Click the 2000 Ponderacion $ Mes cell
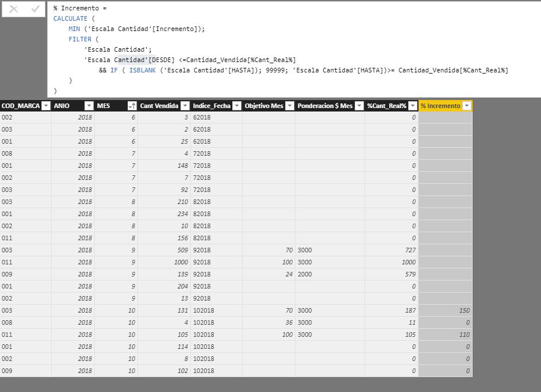The height and width of the screenshot is (392, 541). 329,274
